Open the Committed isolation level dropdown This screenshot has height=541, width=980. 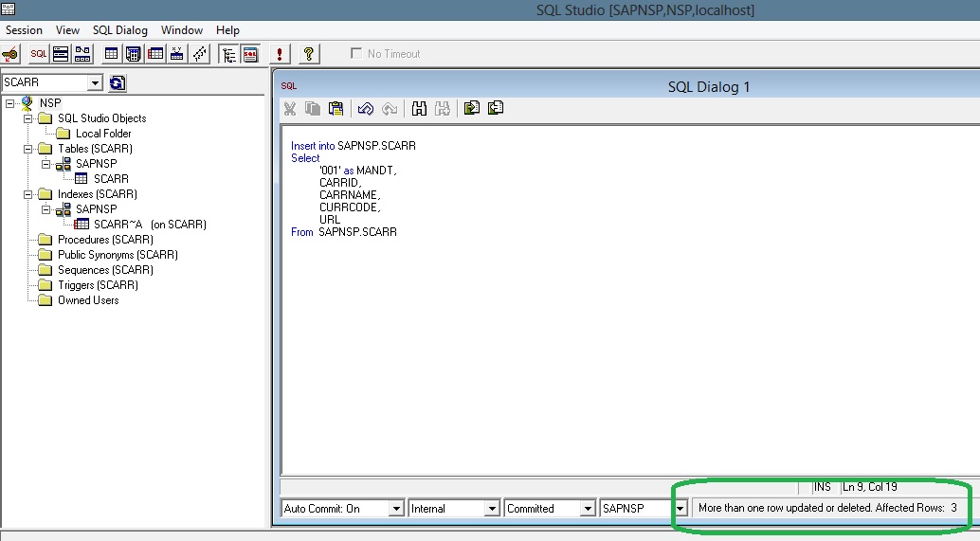point(586,509)
